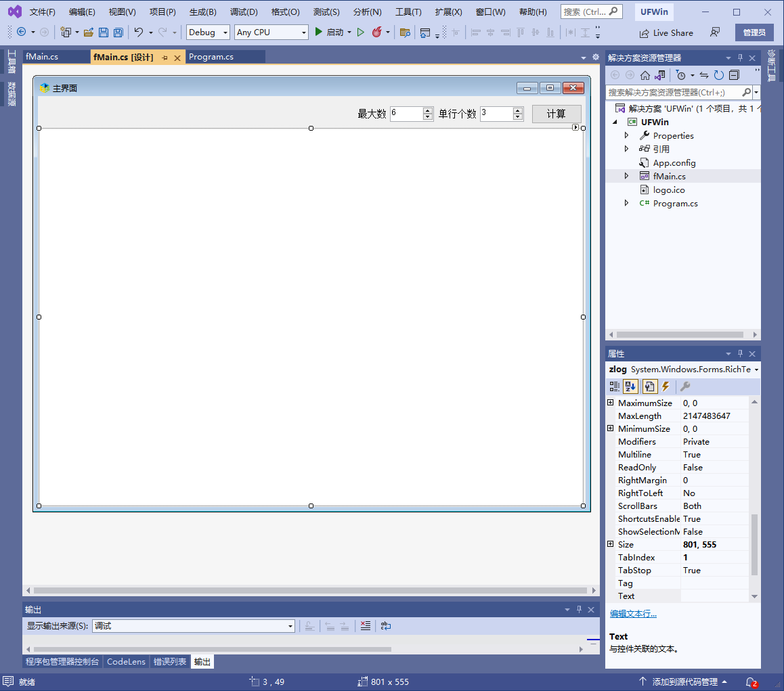Click the Navigate Backward arrow icon
This screenshot has height=691, width=784.
tap(22, 32)
